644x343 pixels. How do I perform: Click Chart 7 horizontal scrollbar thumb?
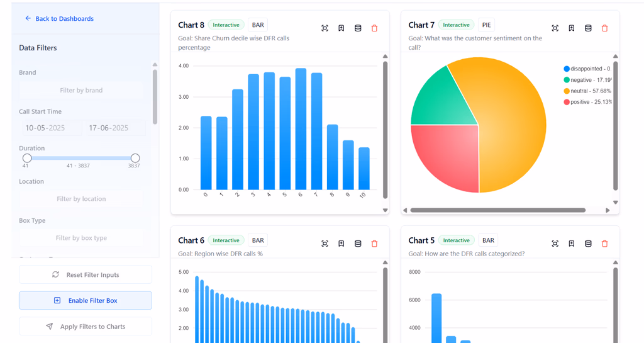(498, 210)
